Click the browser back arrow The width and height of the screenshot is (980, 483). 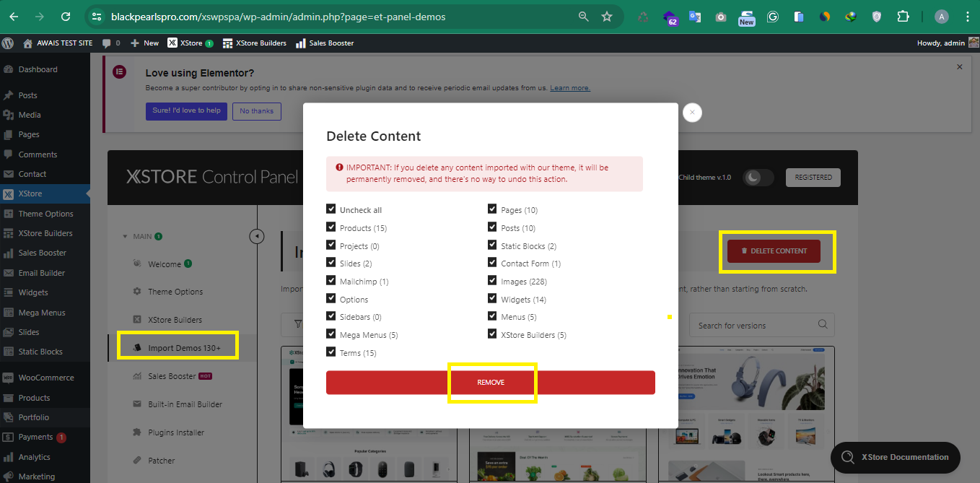(x=14, y=16)
